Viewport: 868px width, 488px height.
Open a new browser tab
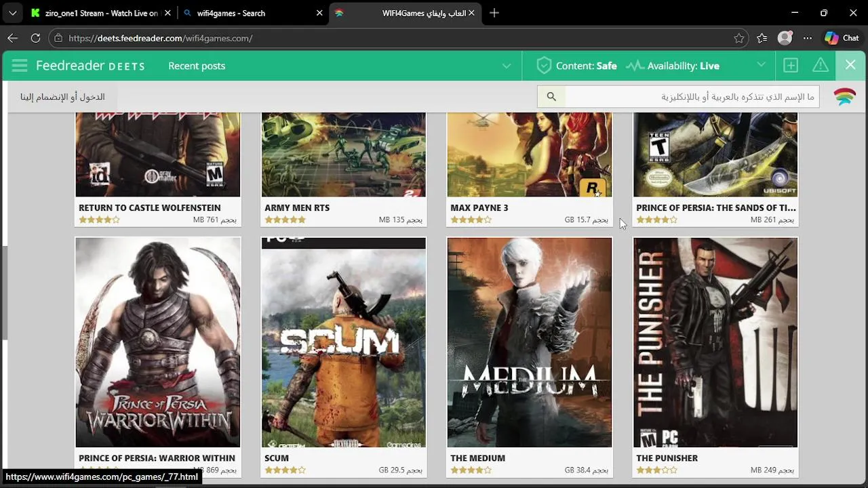pyautogui.click(x=494, y=13)
